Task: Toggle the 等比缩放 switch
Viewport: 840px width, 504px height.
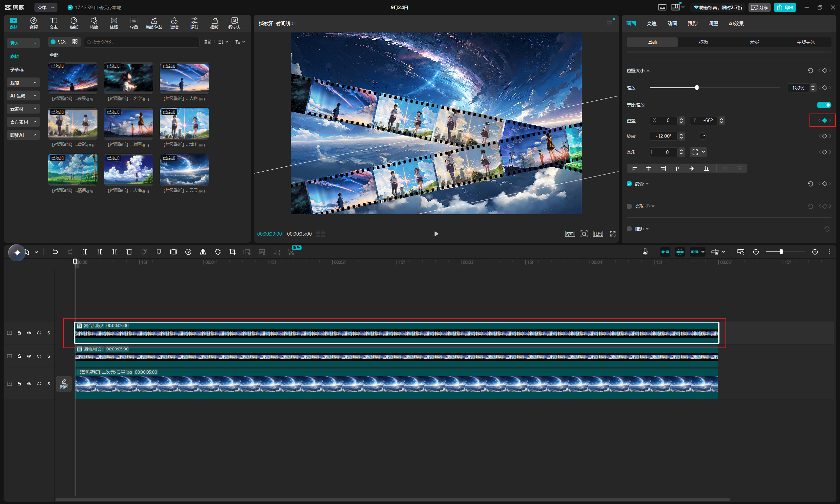Action: click(824, 105)
